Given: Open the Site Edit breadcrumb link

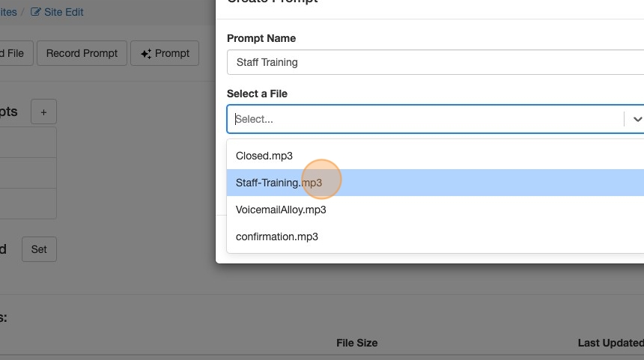Looking at the screenshot, I should tap(57, 12).
